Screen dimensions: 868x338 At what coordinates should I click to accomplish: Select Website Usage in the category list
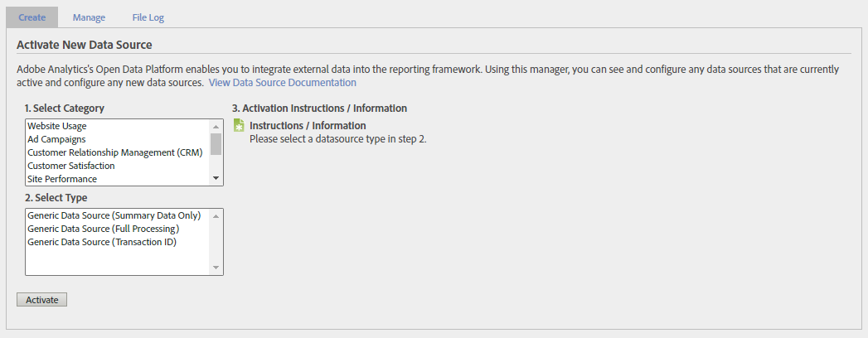[x=57, y=126]
